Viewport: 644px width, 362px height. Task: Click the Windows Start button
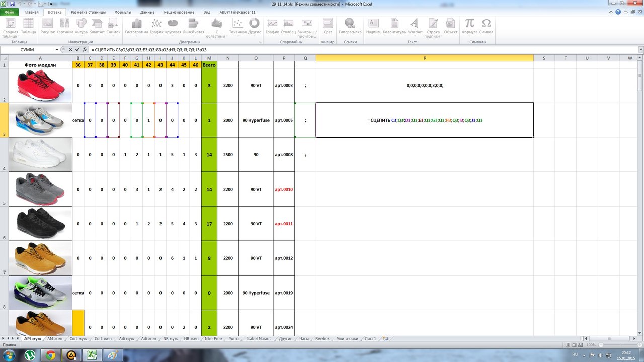coord(10,355)
